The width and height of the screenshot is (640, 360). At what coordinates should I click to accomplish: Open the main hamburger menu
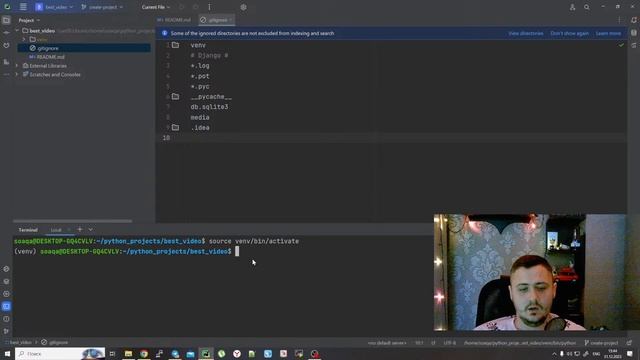[x=23, y=7]
